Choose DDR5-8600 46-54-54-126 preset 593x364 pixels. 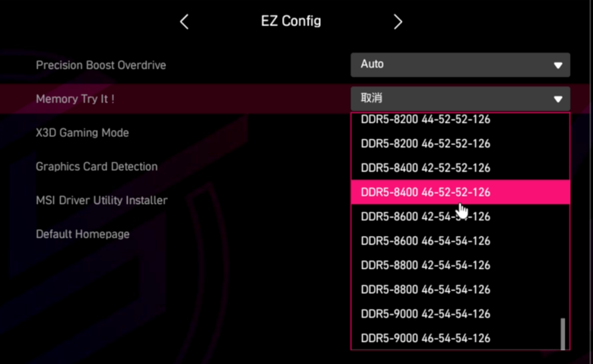pos(460,241)
